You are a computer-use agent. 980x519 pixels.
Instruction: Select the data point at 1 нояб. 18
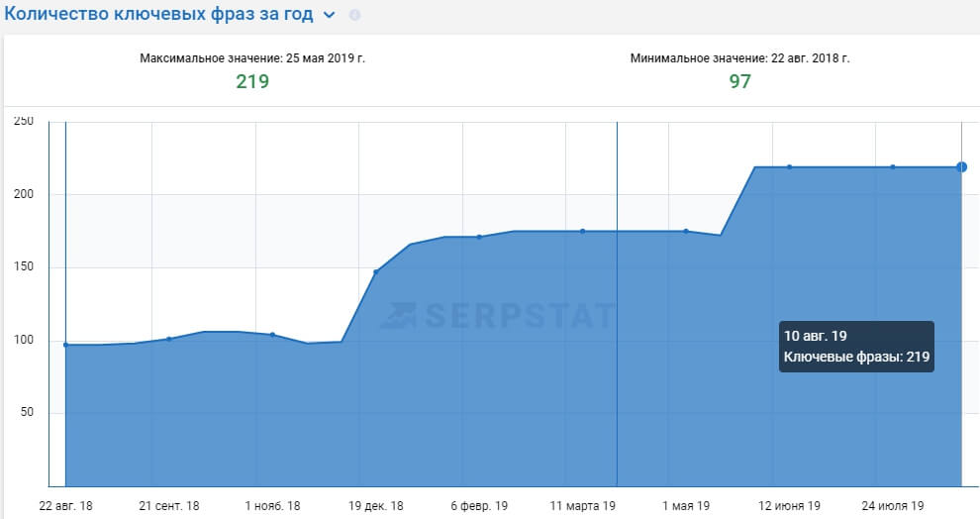point(272,335)
